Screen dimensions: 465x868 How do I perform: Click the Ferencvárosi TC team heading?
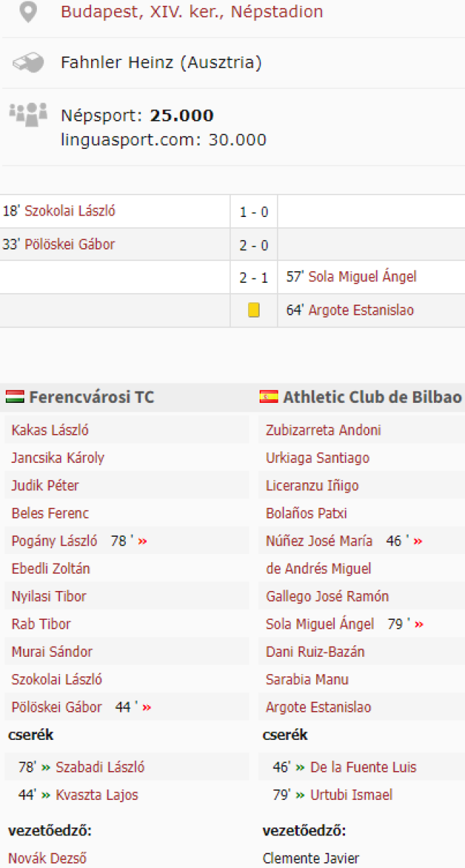click(x=91, y=397)
